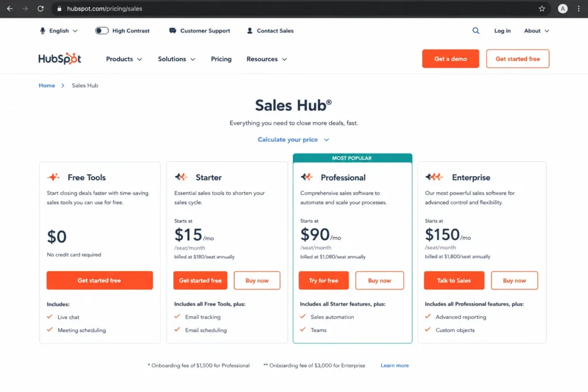Click Enterprise Buy now button
This screenshot has width=588, height=392.
click(514, 280)
